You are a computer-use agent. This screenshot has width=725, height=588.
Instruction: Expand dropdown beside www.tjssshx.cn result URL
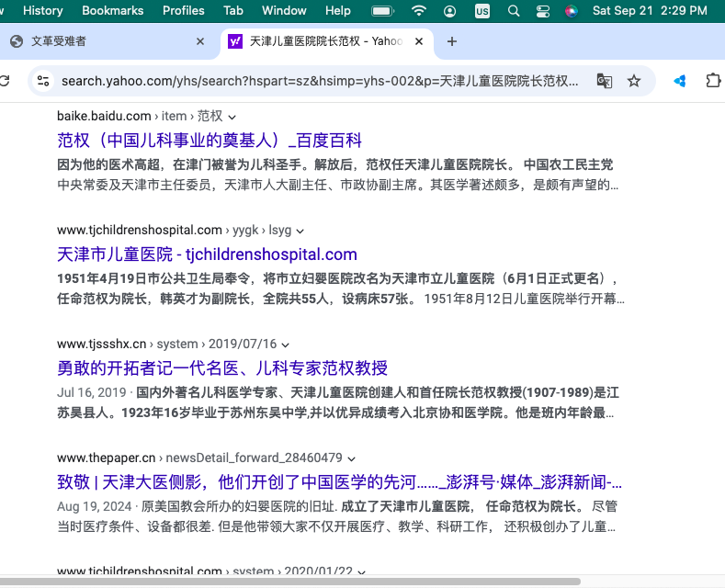tap(286, 345)
